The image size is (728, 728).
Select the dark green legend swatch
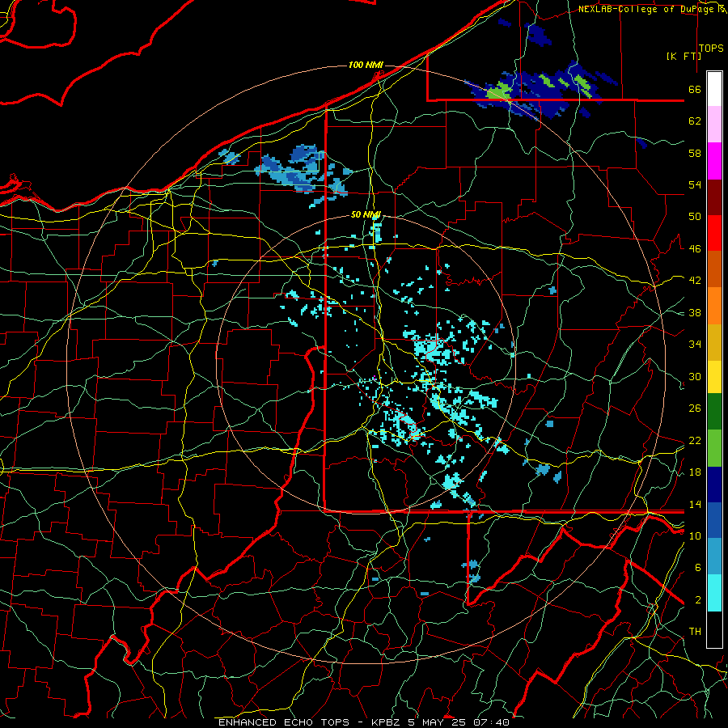tap(714, 412)
